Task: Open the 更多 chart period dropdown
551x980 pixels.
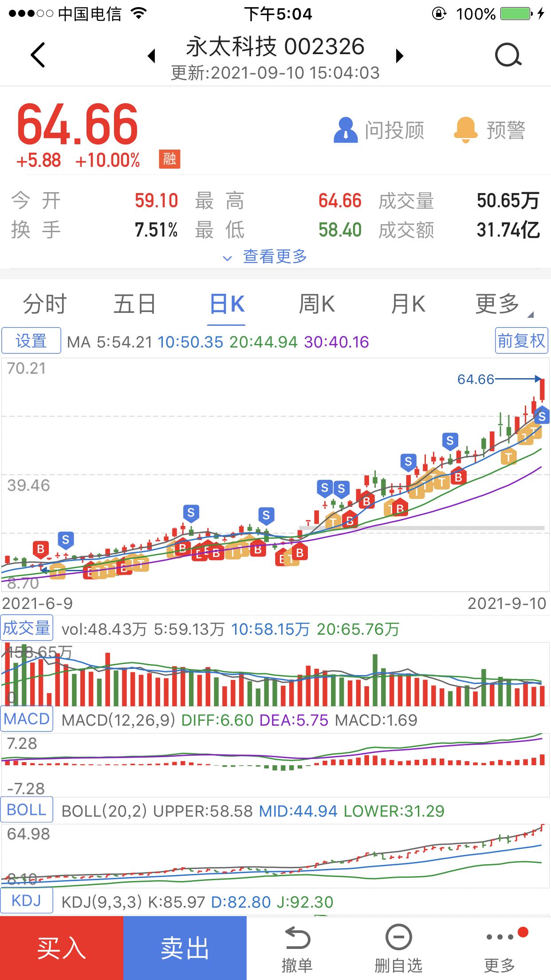Action: point(504,304)
